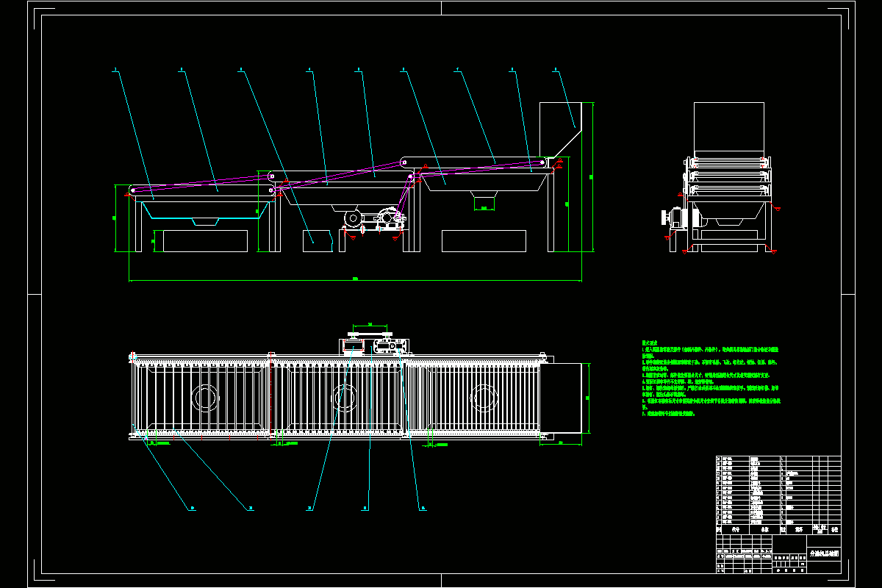Select the parts list table above the title block
882x588 pixels.
778,495
